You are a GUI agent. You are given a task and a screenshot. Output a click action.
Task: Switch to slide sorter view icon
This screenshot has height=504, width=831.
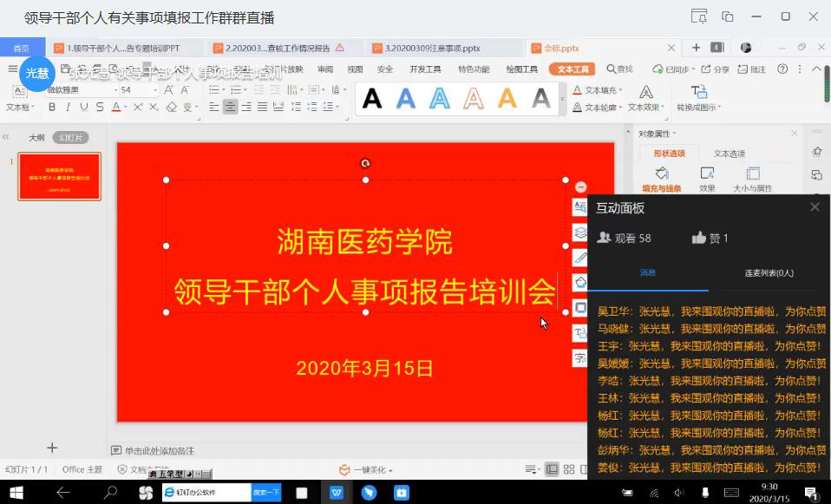click(569, 469)
